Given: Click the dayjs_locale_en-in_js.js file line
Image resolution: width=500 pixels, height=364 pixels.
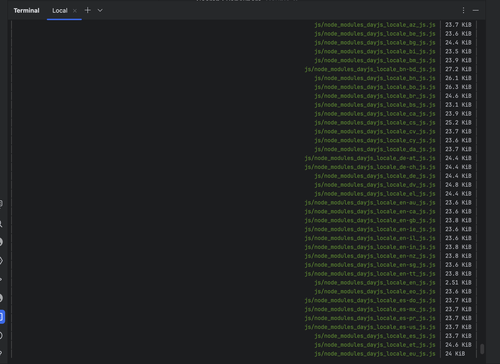Looking at the screenshot, I should [x=370, y=247].
